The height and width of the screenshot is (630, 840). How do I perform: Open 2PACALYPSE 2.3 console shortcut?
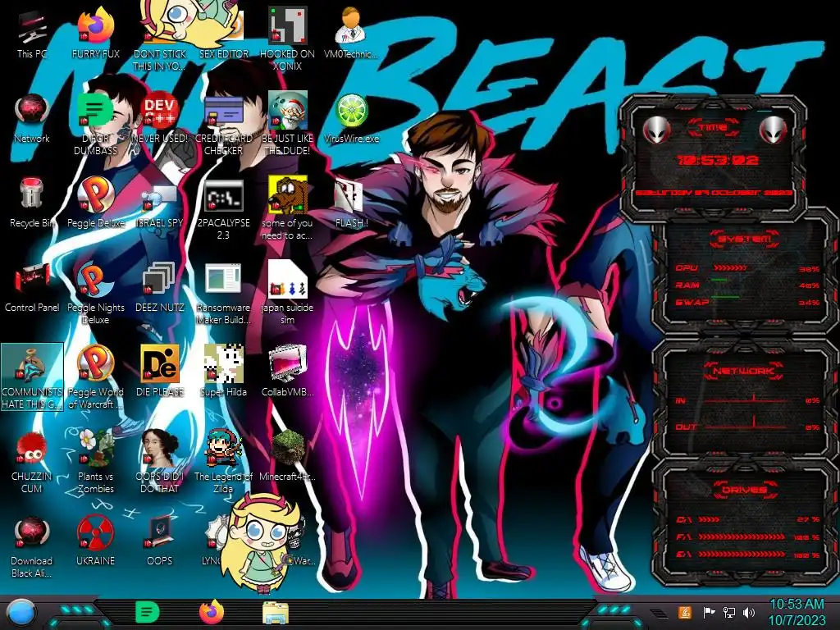[223, 209]
